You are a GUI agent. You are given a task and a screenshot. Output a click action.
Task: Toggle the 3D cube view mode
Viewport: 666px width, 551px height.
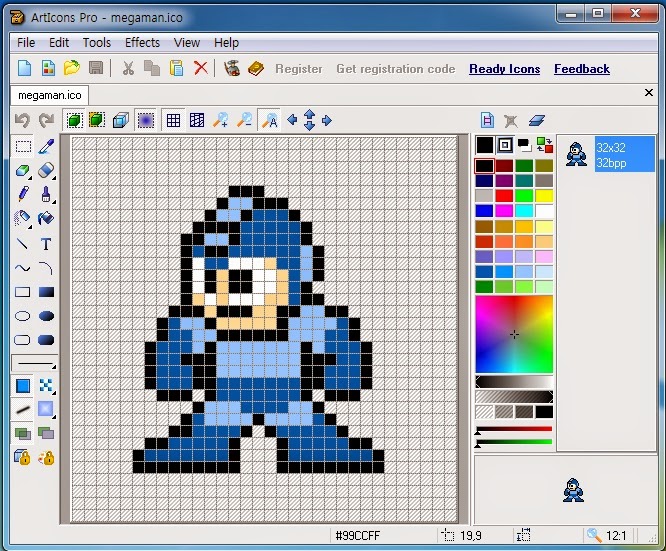coord(121,121)
